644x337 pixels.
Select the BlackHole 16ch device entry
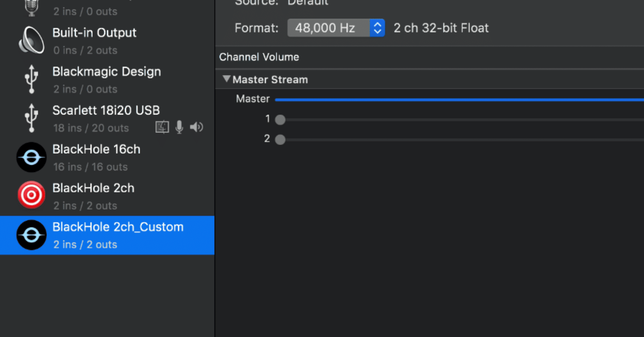point(96,149)
